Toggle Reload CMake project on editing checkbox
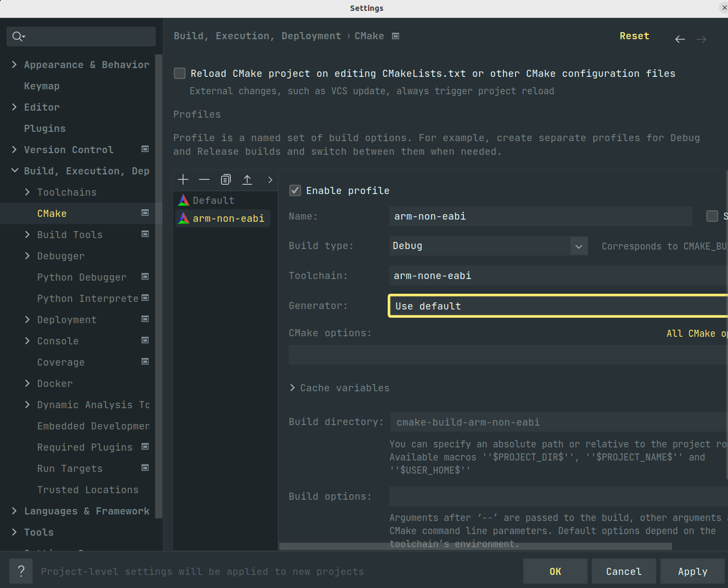The height and width of the screenshot is (588, 728). coord(180,74)
